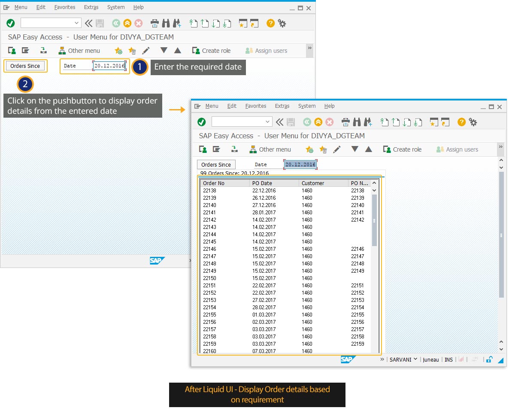Open Help menu in the front window
Screen dimensions: 515x420
(329, 106)
